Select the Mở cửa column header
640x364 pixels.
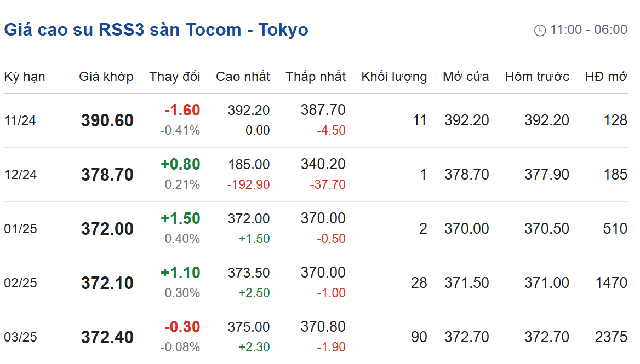[x=466, y=77]
